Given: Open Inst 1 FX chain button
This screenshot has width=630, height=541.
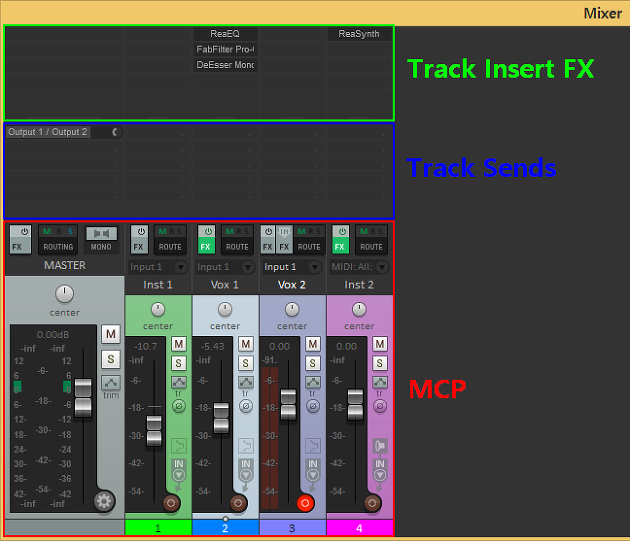Looking at the screenshot, I should pos(139,247).
